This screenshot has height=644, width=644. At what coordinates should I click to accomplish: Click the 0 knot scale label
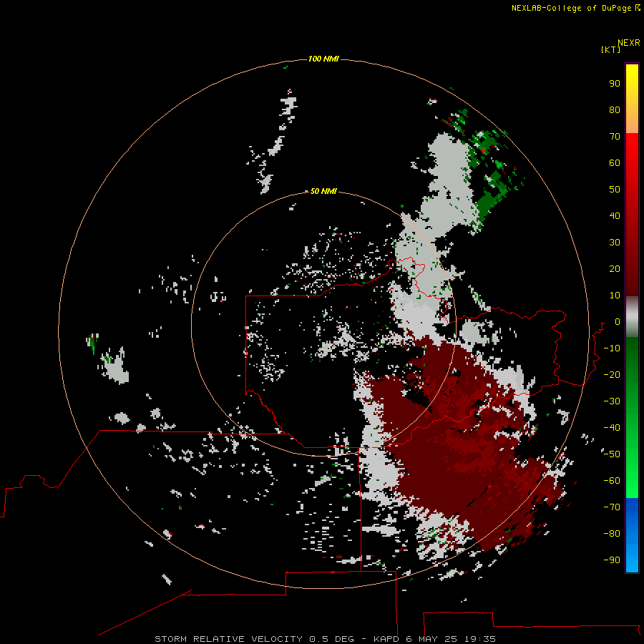click(x=618, y=322)
